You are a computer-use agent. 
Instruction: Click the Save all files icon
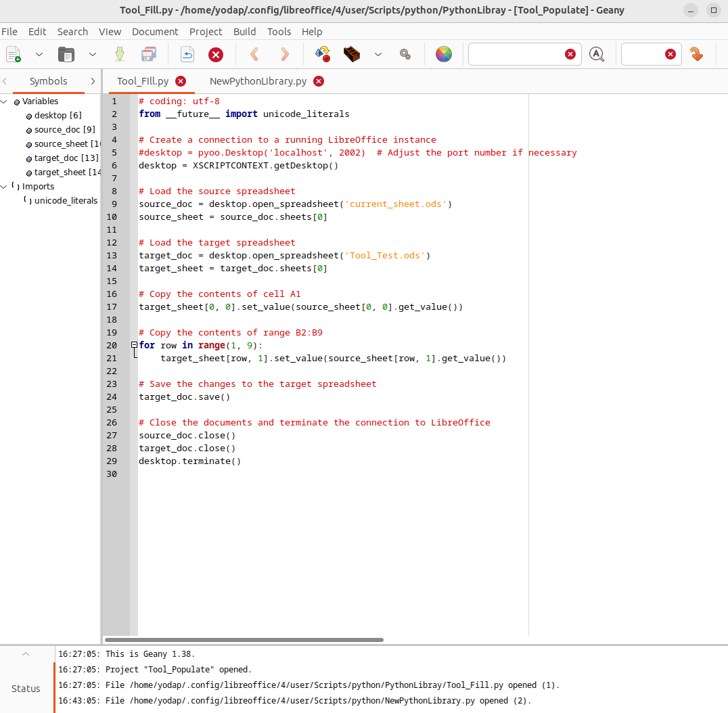click(149, 55)
